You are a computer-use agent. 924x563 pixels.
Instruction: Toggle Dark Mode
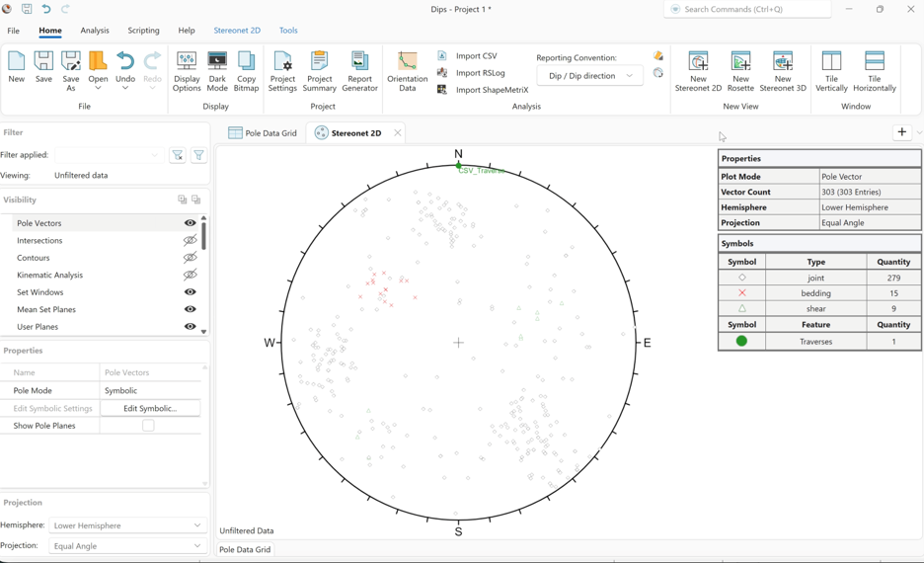point(217,70)
